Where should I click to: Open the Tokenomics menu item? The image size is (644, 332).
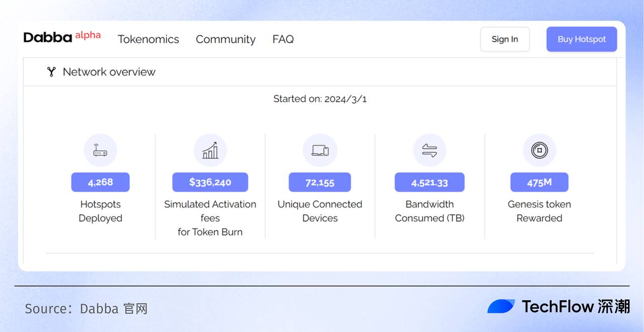pyautogui.click(x=148, y=39)
